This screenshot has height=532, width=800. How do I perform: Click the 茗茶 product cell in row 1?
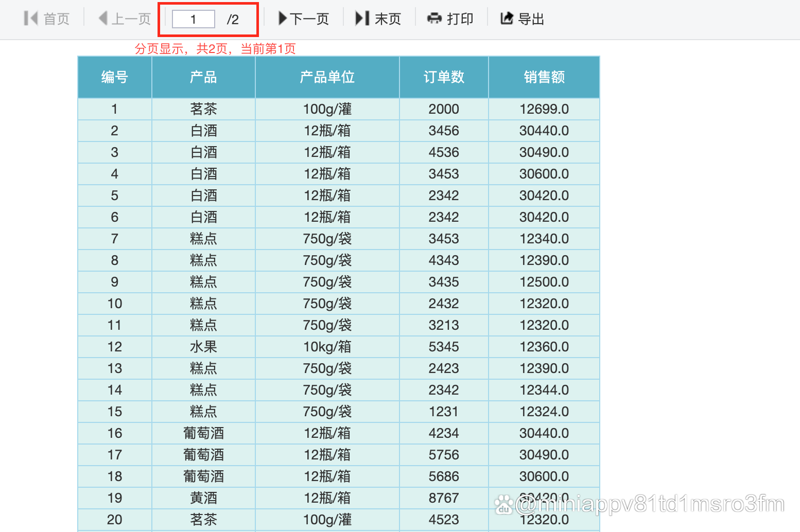tap(203, 109)
